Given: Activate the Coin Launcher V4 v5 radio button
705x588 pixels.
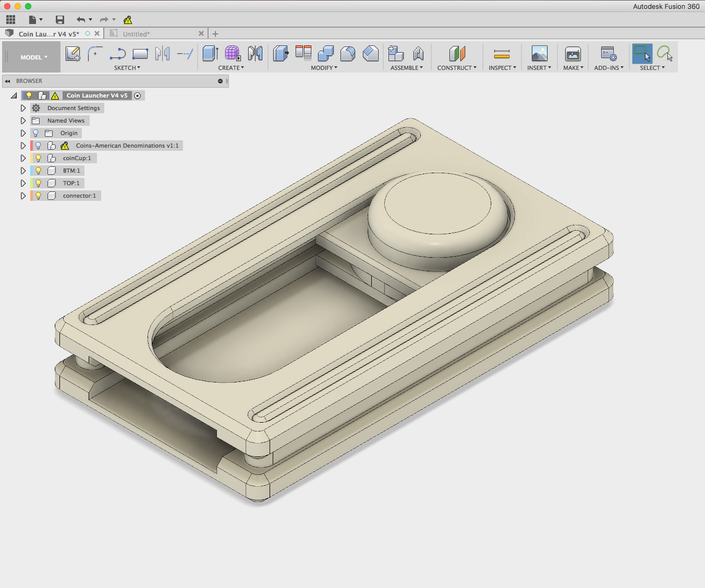Looking at the screenshot, I should (x=138, y=95).
